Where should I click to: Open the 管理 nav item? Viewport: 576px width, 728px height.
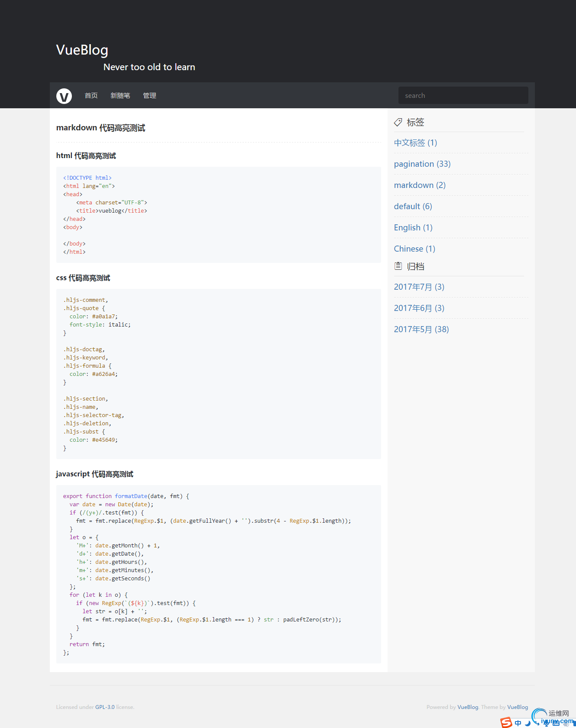149,96
